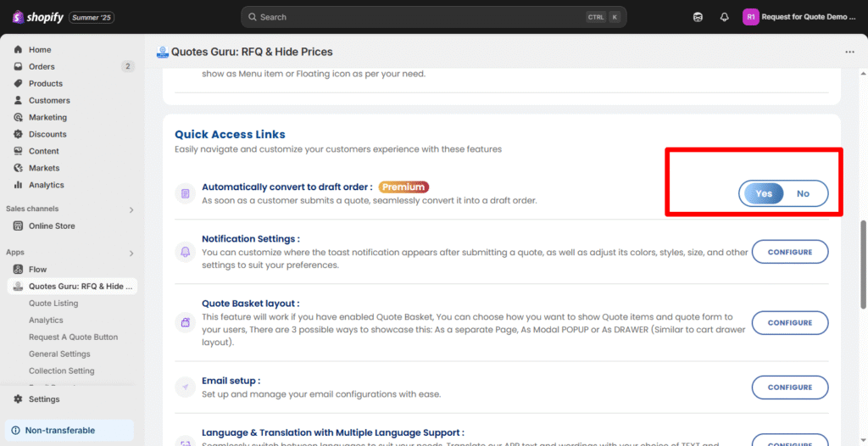Click the Analytics bar chart icon
Viewport: 868px width, 446px height.
[19, 185]
